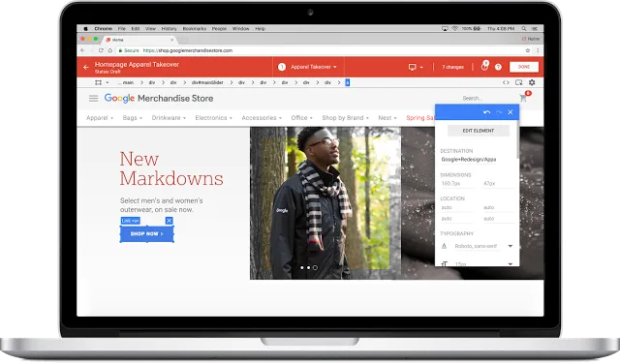The height and width of the screenshot is (364, 620).
Task: Open the code editor brackets icon
Action: point(506,82)
